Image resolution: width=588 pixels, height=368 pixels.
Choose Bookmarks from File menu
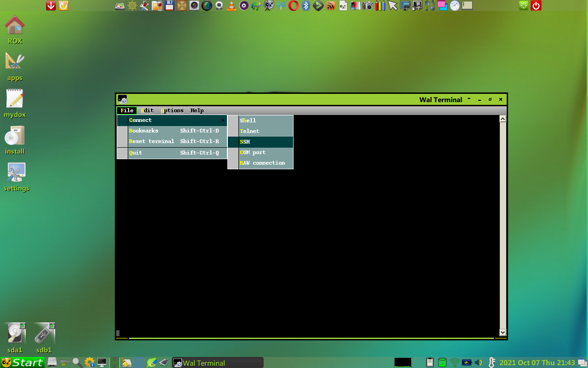[172, 131]
